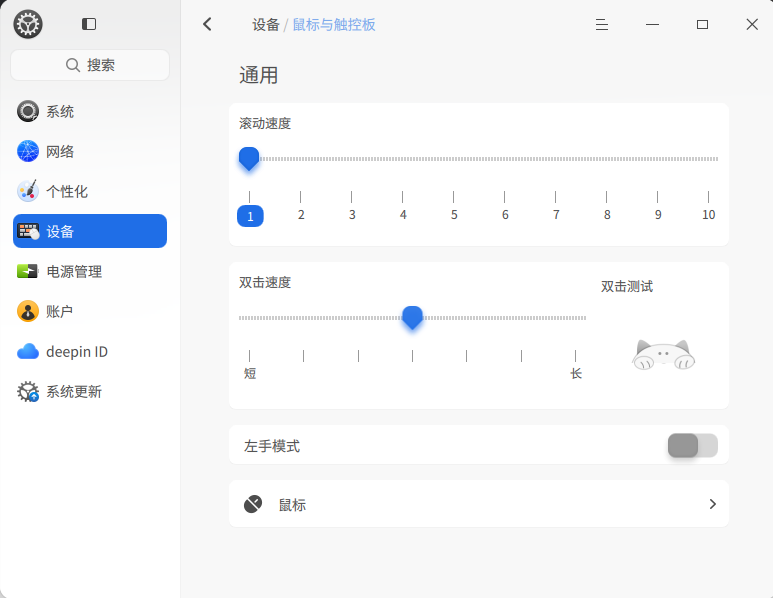
Task: Set scroll speed to 3
Action: click(x=351, y=214)
